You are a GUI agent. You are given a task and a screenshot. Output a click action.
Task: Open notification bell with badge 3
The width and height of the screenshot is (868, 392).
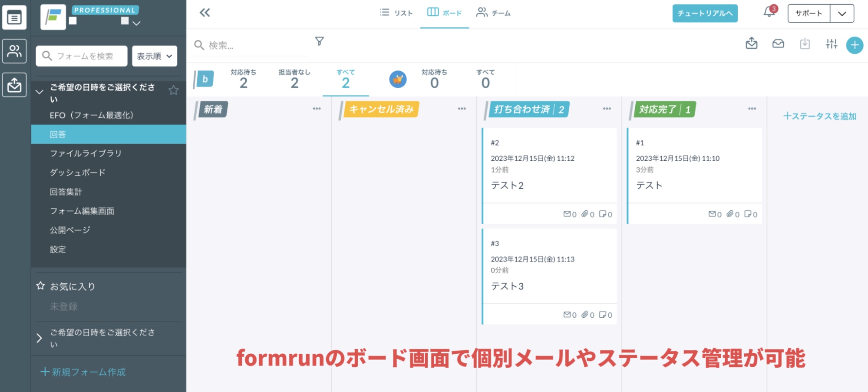769,12
